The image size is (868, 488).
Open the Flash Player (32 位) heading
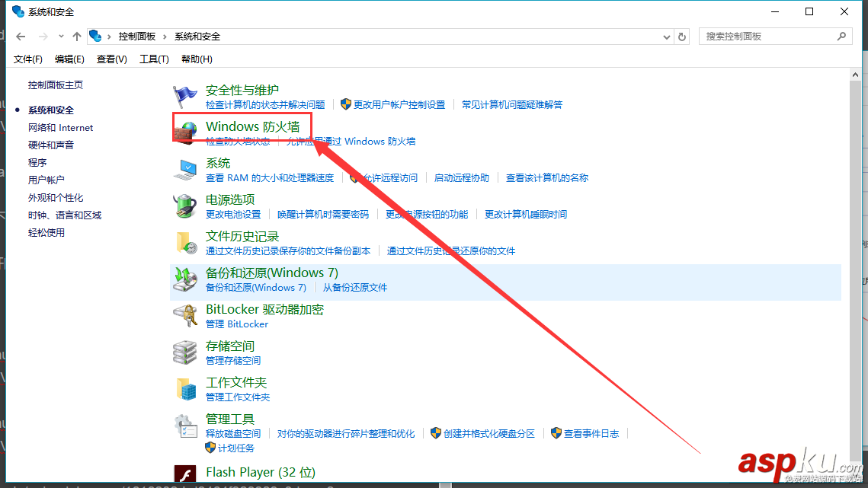click(260, 473)
